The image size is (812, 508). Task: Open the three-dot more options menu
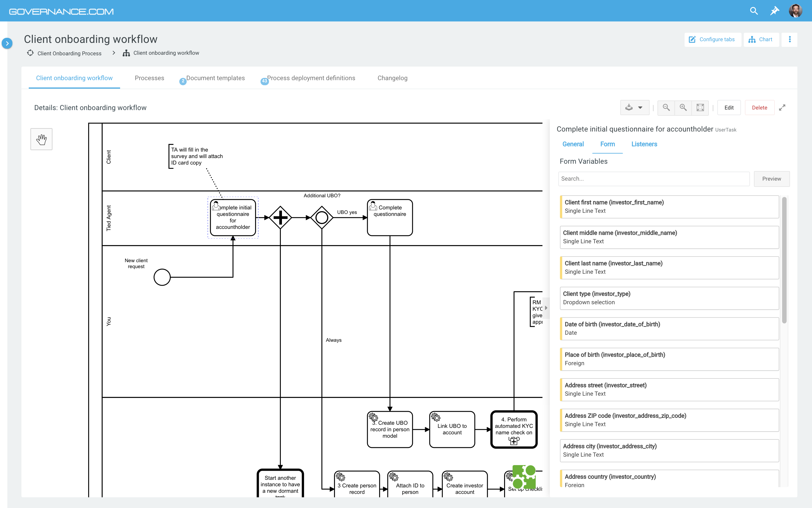point(789,40)
